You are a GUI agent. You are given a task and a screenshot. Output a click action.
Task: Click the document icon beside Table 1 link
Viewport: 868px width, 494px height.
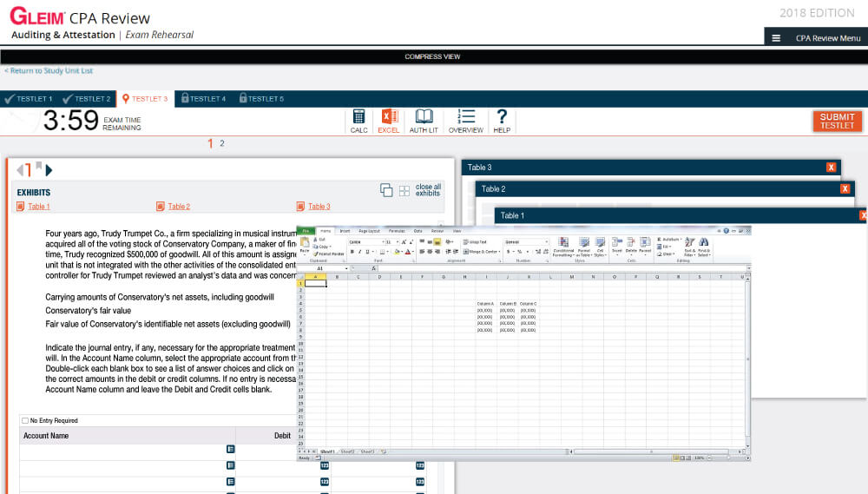click(x=21, y=207)
